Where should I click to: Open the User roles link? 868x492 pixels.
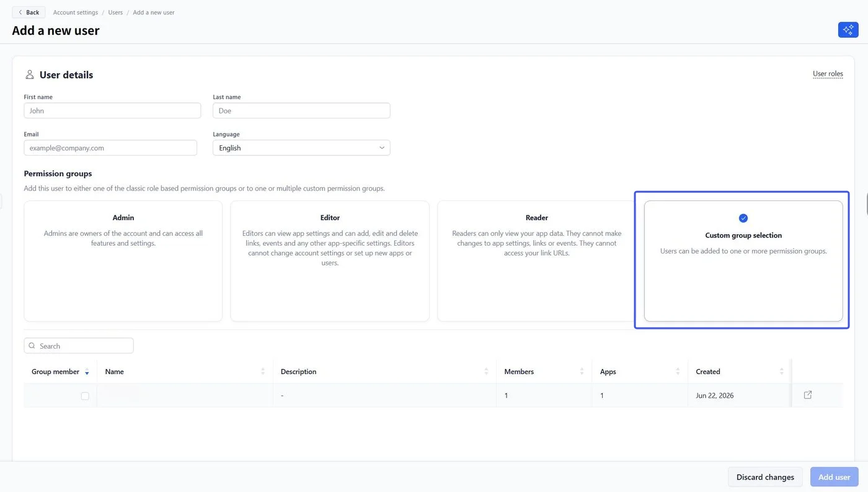tap(828, 74)
